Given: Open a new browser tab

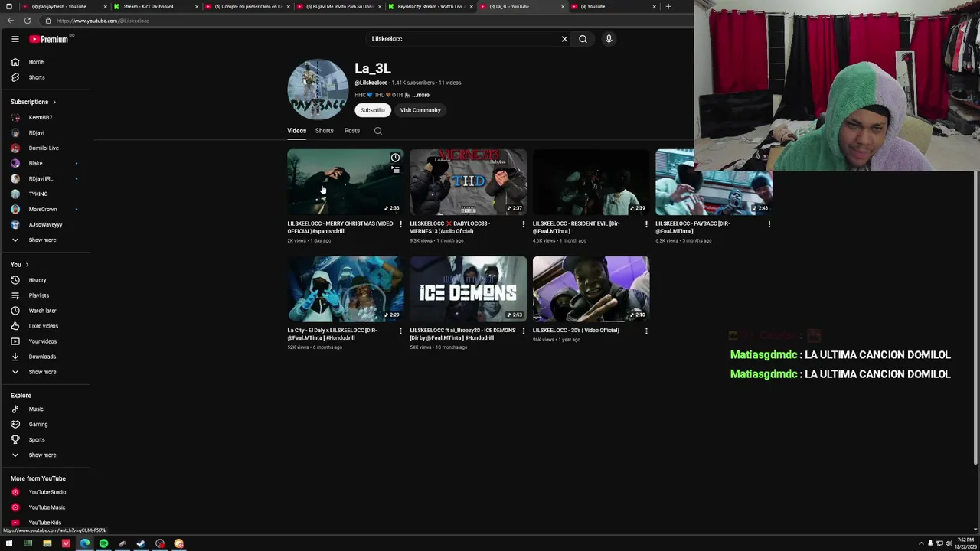Looking at the screenshot, I should [x=668, y=6].
